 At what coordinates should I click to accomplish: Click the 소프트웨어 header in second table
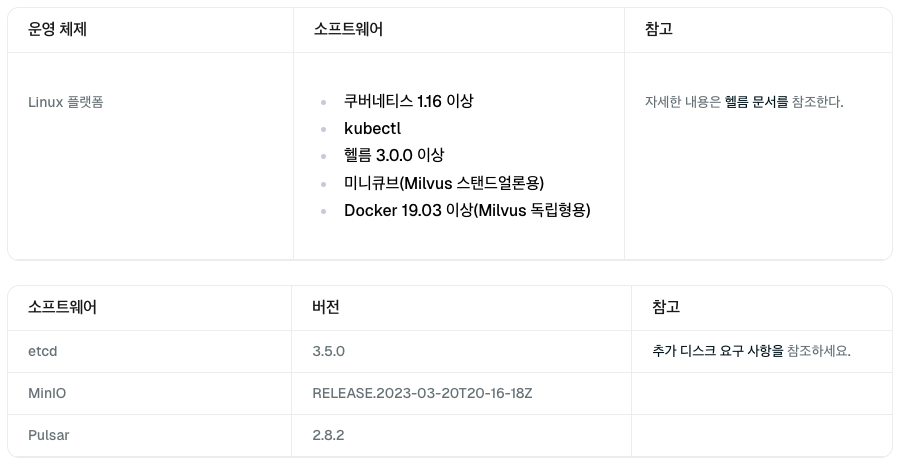[62, 306]
